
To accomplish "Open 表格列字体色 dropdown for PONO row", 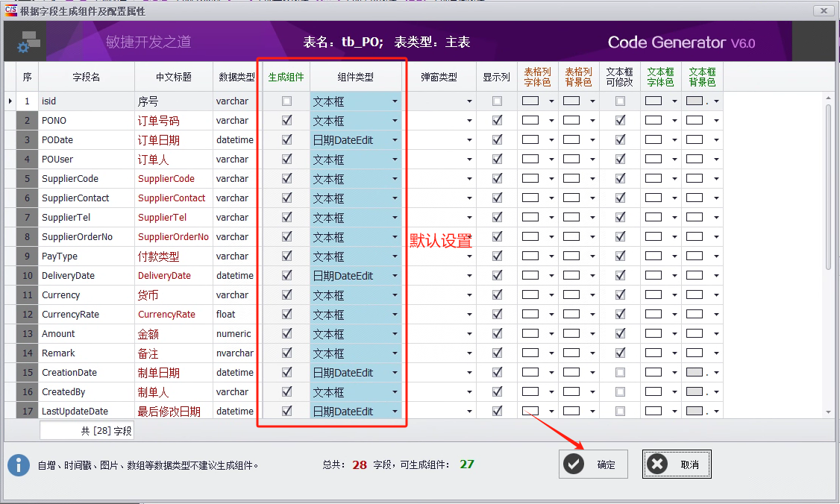I will pos(551,121).
